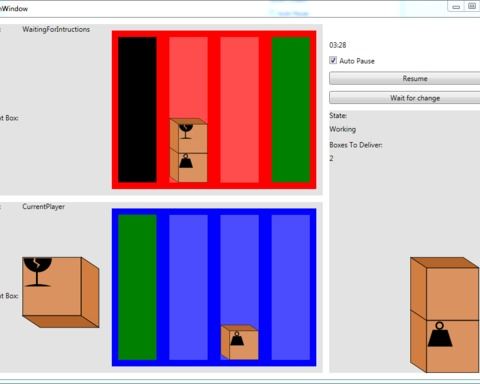
Task: Click the CurrentPlayer status label
Action: [x=44, y=207]
